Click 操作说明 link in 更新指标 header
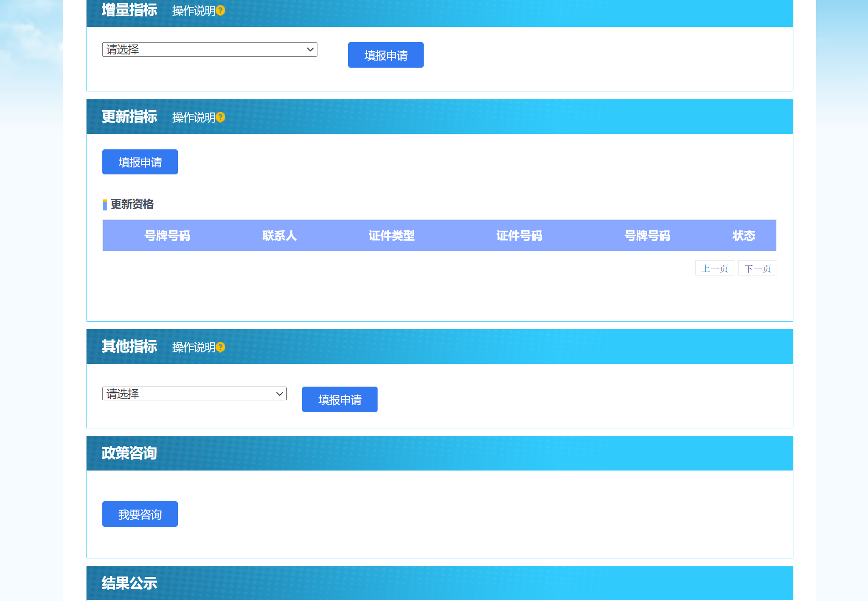Screen dimensions: 868x601 coord(193,118)
